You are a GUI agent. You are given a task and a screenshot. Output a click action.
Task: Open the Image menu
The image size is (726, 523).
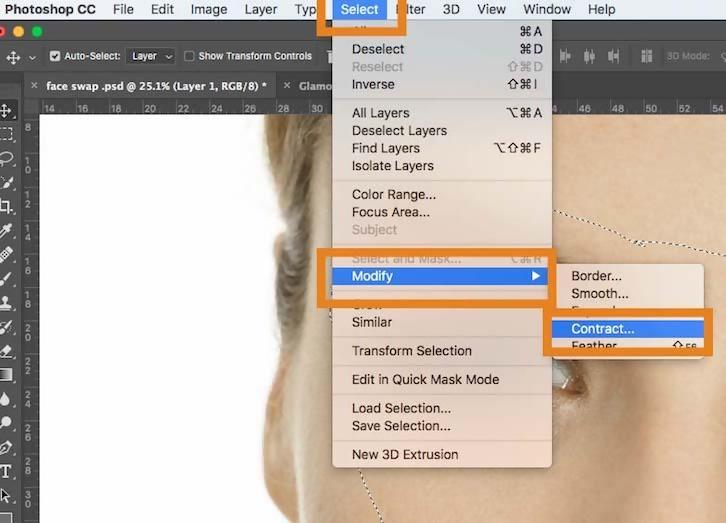[x=209, y=9]
